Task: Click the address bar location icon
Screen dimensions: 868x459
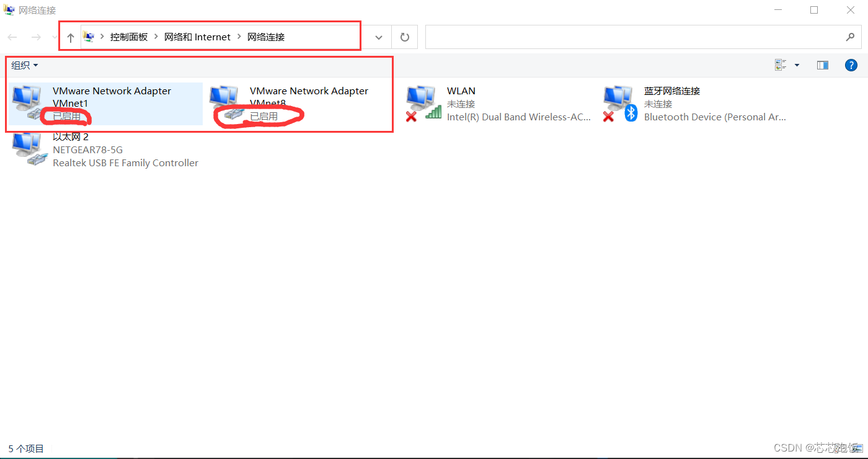Action: point(89,37)
